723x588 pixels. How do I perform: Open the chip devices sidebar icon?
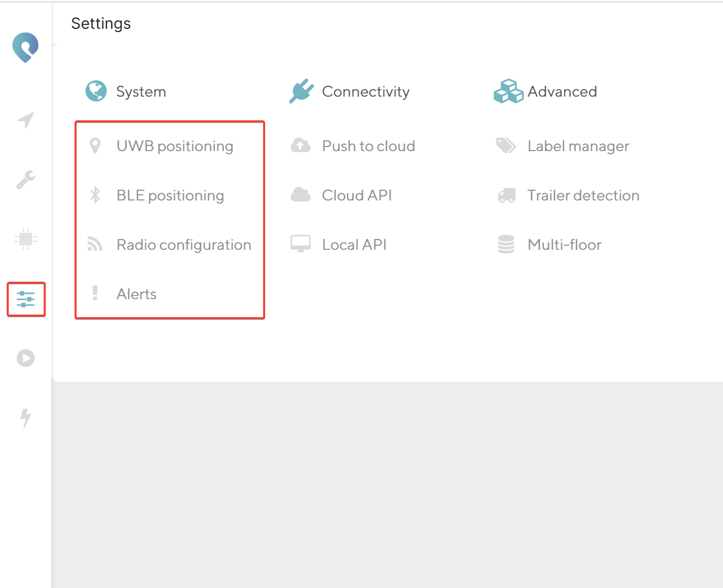(26, 239)
